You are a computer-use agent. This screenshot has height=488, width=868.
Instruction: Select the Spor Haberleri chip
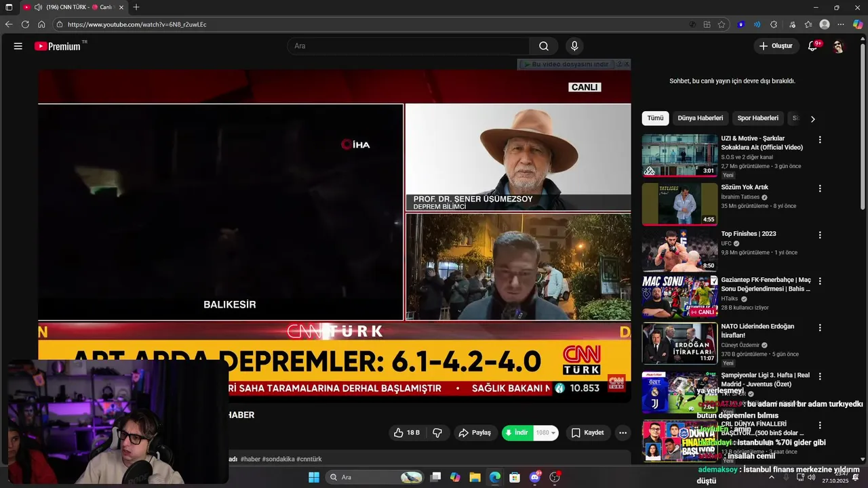click(x=757, y=118)
